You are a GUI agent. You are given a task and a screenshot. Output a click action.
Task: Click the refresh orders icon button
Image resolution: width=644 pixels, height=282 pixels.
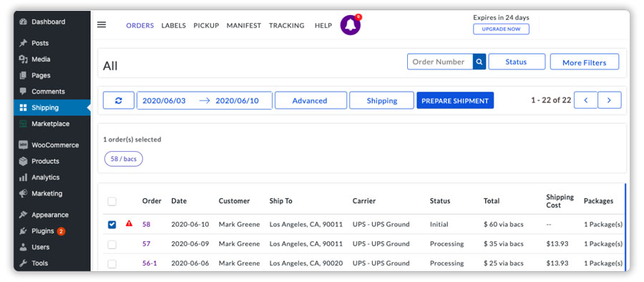coord(119,100)
